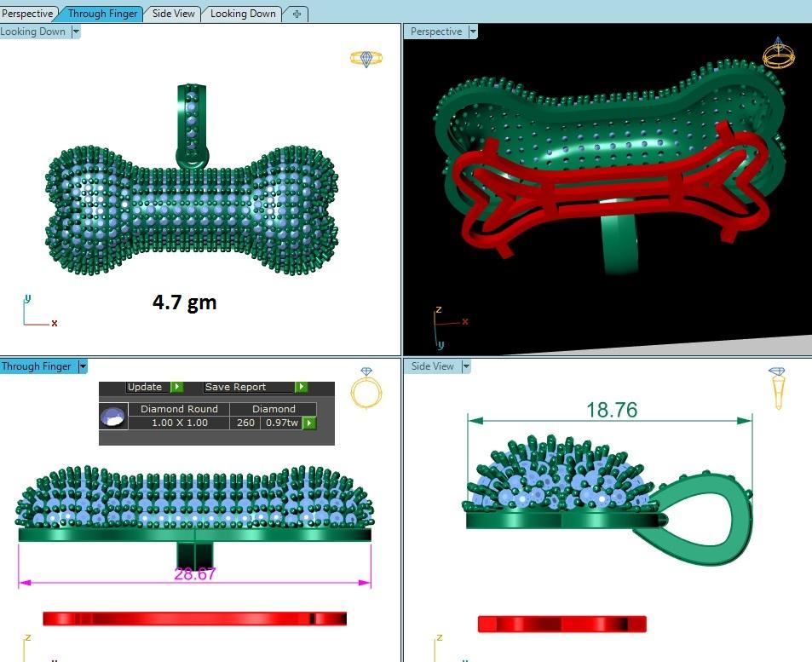Click the ring icon in Through Finger viewport
This screenshot has height=662, width=812.
tap(366, 389)
